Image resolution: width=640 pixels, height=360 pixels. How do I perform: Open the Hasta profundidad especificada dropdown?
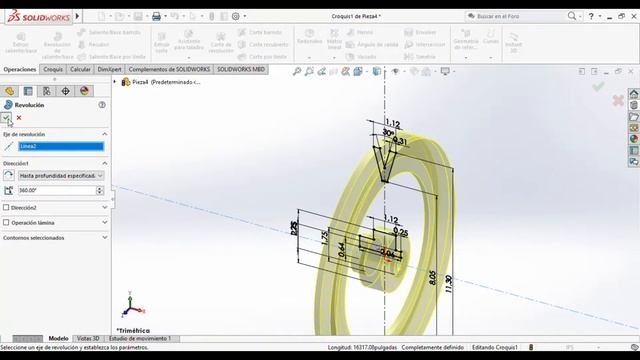61,176
